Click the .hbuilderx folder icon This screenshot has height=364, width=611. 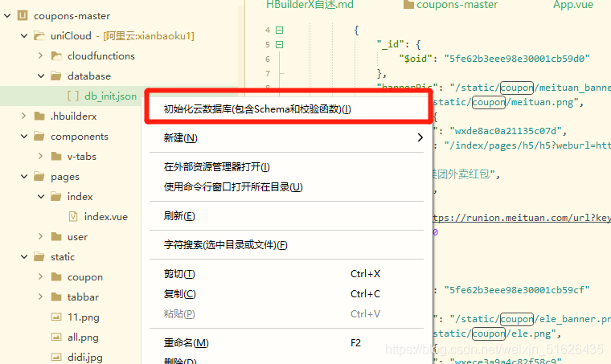pyautogui.click(x=39, y=116)
